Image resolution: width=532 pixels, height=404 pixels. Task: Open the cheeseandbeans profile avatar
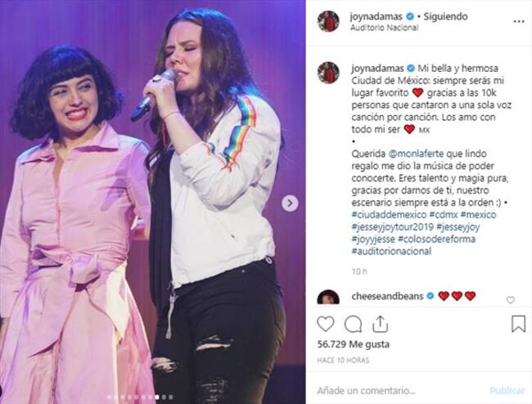pyautogui.click(x=328, y=297)
